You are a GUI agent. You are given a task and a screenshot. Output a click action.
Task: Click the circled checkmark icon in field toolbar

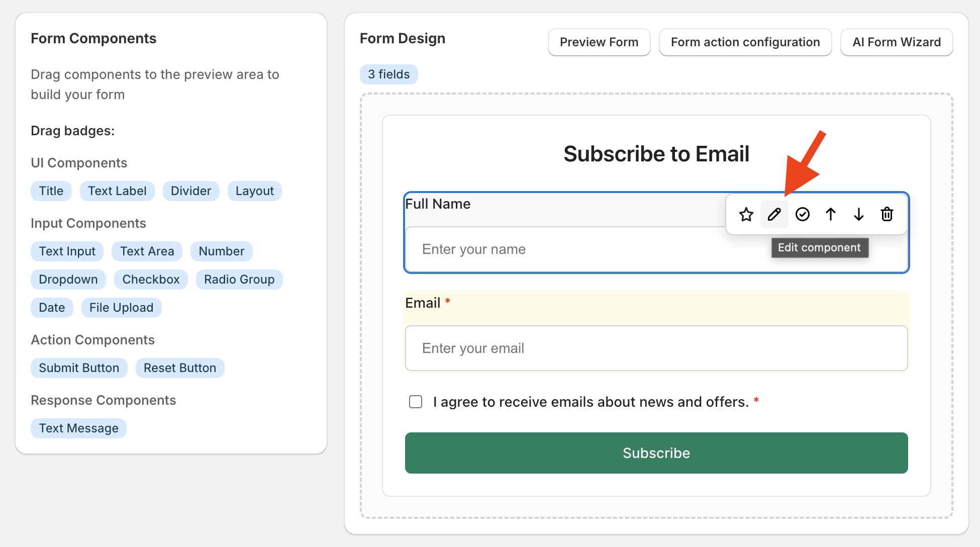[803, 215]
